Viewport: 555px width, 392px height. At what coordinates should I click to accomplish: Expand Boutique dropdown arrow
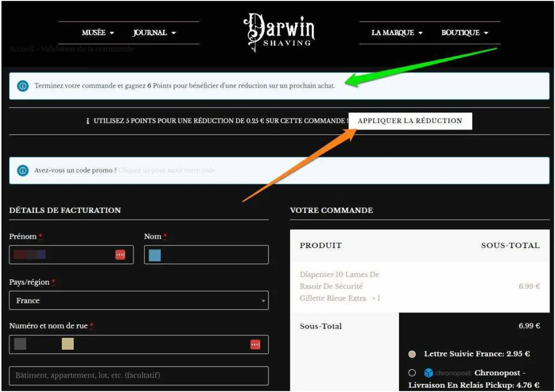486,33
